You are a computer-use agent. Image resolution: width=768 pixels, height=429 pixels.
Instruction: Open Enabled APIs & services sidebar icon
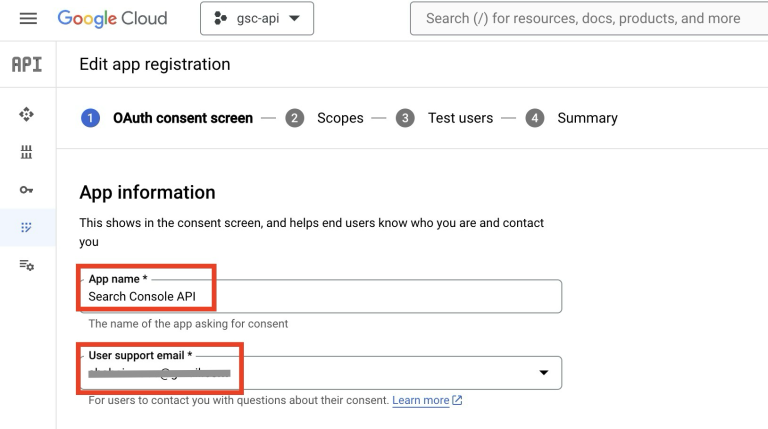pos(27,115)
